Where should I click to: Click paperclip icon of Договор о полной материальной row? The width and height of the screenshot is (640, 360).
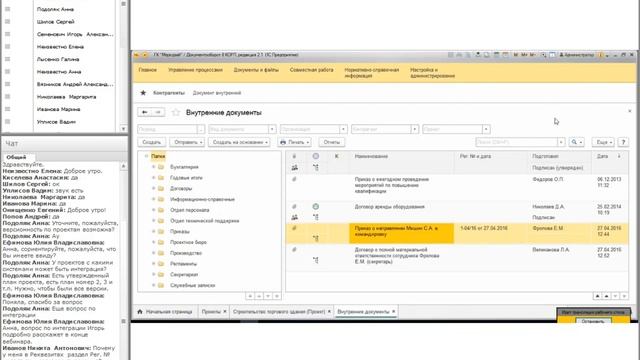pos(294,249)
